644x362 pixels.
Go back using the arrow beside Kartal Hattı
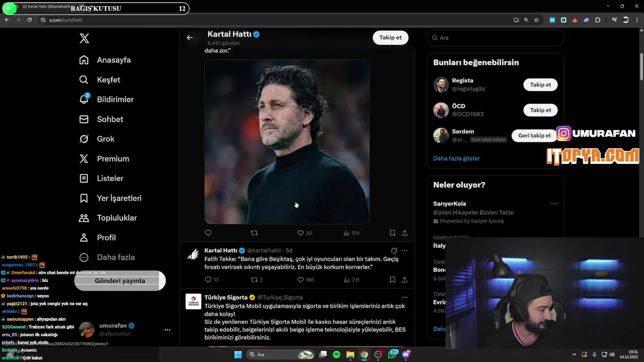tap(190, 37)
